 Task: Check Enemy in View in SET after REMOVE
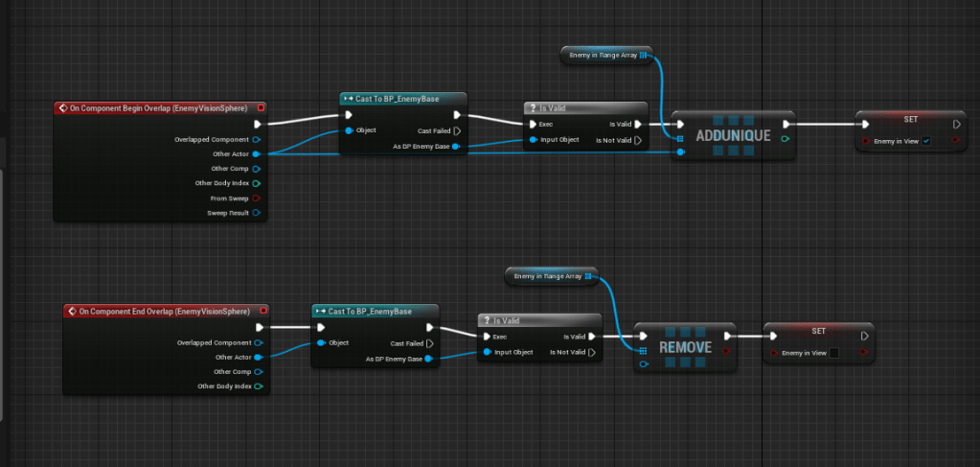tap(833, 354)
